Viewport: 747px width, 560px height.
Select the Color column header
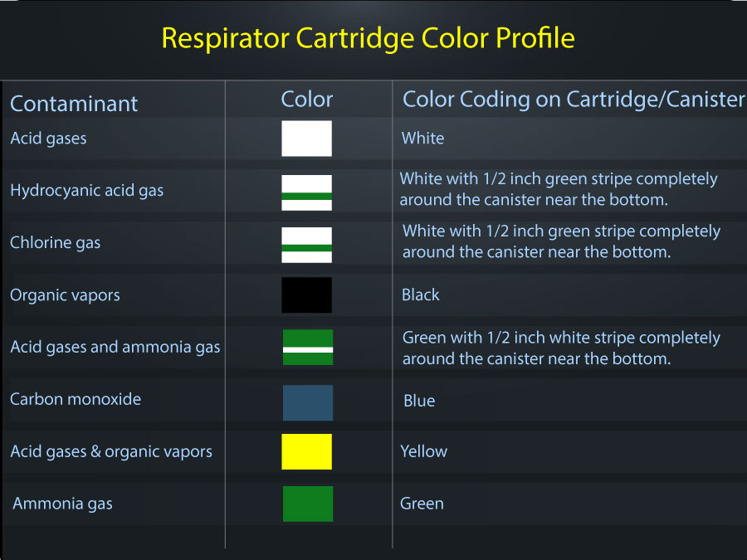tap(307, 100)
